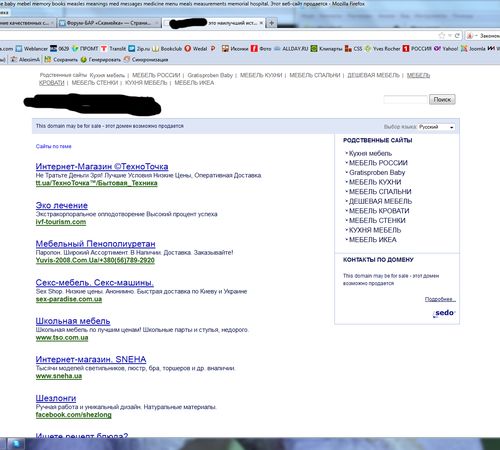This screenshot has height=450, width=500.
Task: Open the Мебельный Пенополиуретан ad link
Action: click(x=95, y=244)
